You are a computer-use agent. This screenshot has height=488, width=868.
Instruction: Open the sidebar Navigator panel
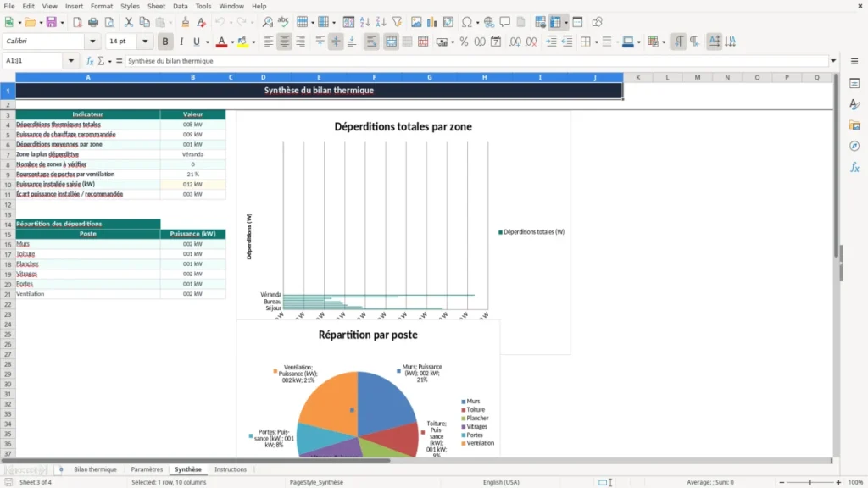tap(854, 146)
